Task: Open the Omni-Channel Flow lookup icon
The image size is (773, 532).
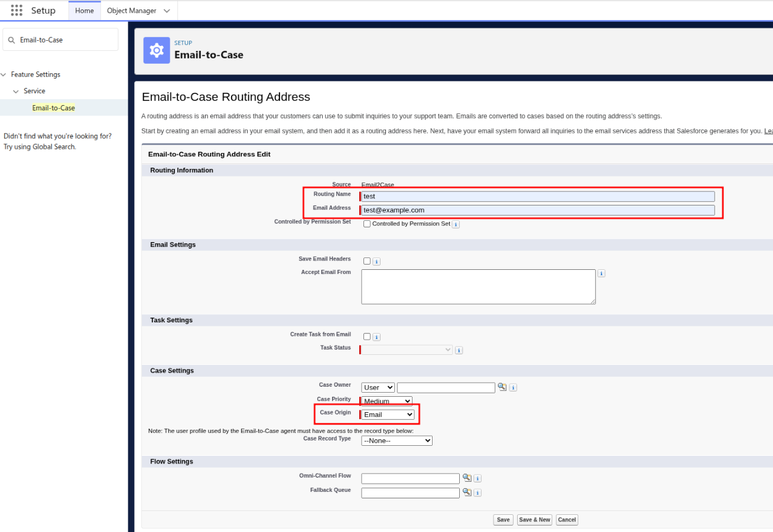Action: pos(466,478)
